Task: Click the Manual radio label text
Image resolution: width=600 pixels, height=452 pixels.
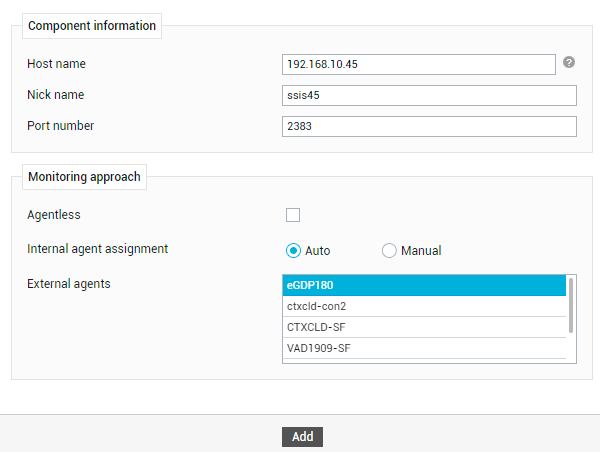Action: coord(421,251)
